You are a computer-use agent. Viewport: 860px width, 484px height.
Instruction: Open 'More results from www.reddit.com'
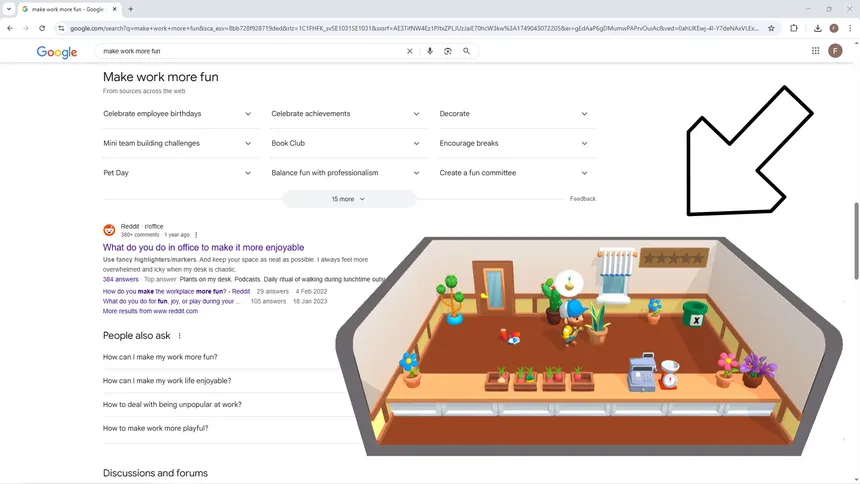(150, 311)
